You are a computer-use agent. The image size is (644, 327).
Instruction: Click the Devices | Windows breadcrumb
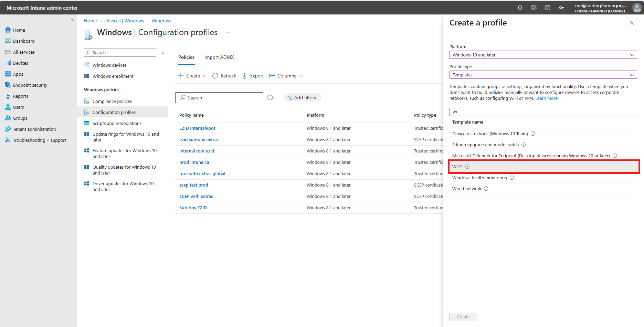tap(124, 21)
